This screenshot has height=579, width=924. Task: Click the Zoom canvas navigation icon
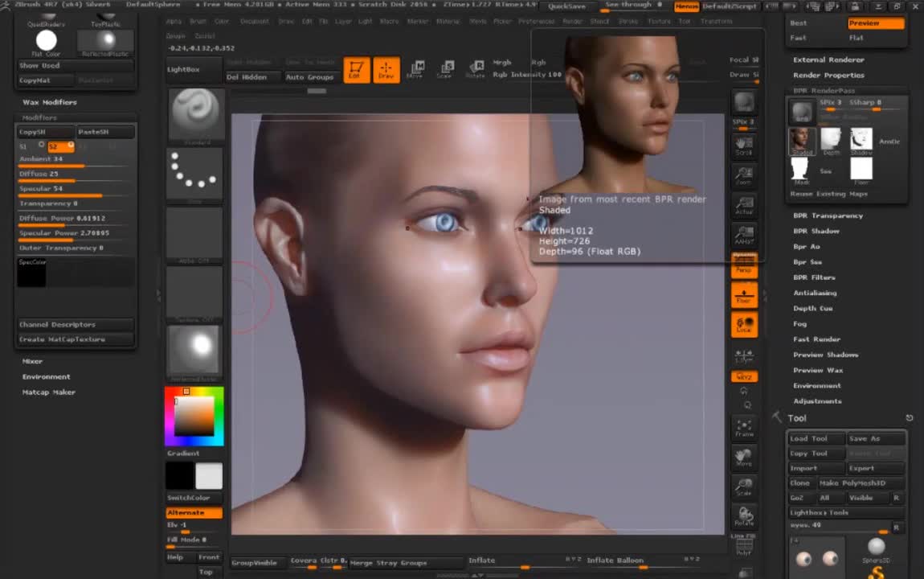point(744,175)
